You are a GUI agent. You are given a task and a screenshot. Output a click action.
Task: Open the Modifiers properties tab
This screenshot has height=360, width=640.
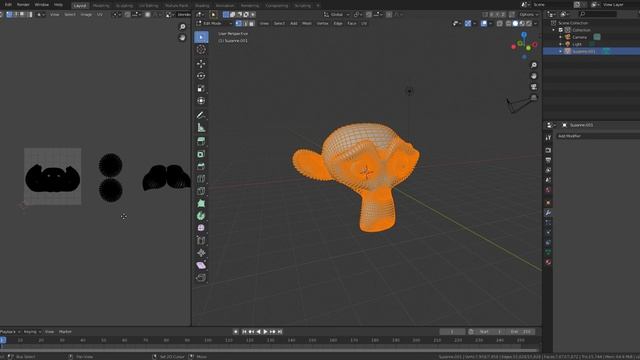point(548,213)
